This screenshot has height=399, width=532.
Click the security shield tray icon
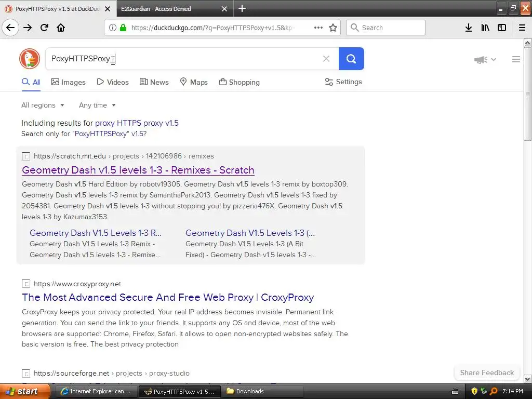pyautogui.click(x=474, y=391)
